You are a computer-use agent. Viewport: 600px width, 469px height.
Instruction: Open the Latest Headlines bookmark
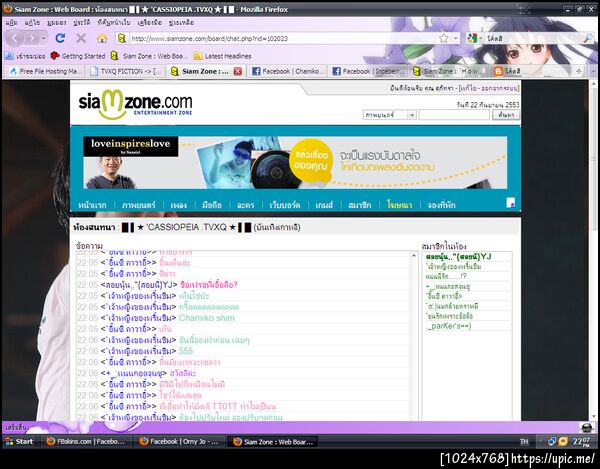222,56
